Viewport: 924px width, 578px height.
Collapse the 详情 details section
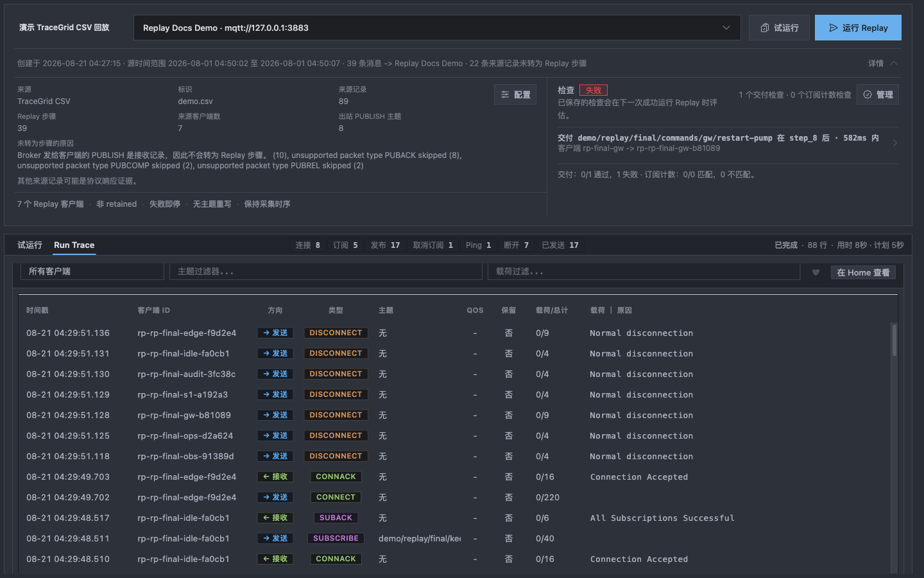[883, 63]
